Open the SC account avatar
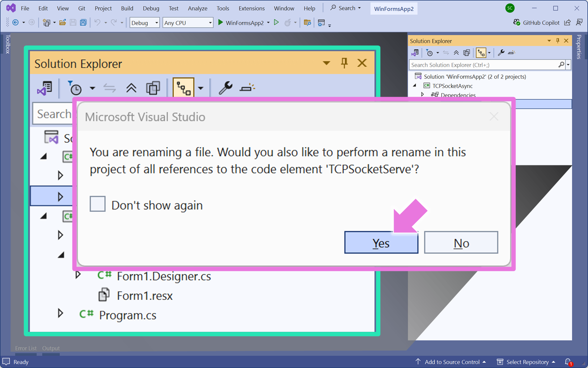588x368 pixels. [510, 8]
